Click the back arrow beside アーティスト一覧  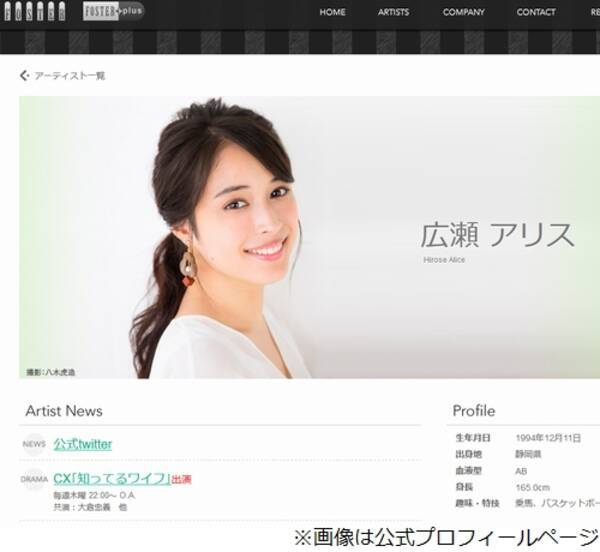[25, 75]
